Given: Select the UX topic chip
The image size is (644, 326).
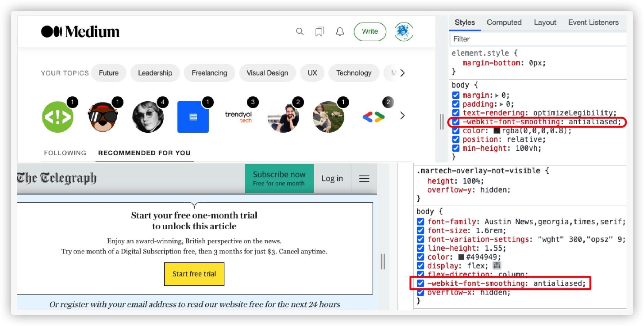Looking at the screenshot, I should pos(312,73).
